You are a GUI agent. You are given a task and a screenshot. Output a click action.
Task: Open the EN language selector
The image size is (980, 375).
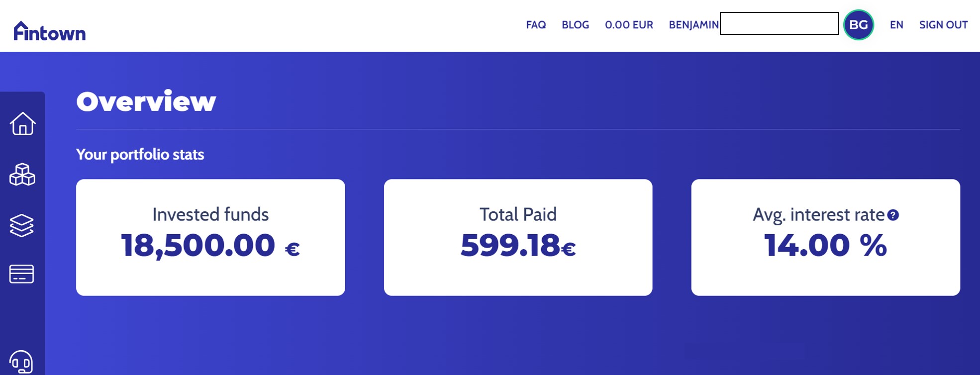click(896, 25)
